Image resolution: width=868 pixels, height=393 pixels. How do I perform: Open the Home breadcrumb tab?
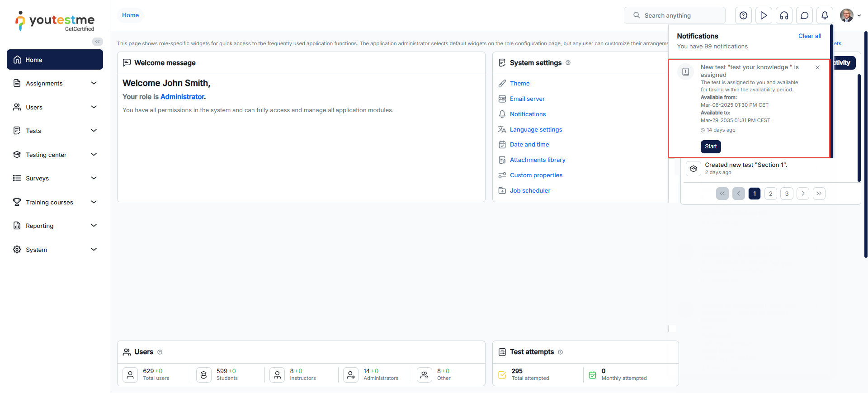click(130, 15)
